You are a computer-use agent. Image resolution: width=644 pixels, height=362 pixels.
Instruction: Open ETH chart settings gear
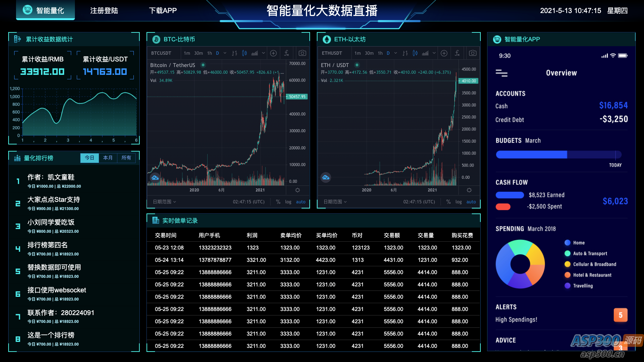pos(469,190)
